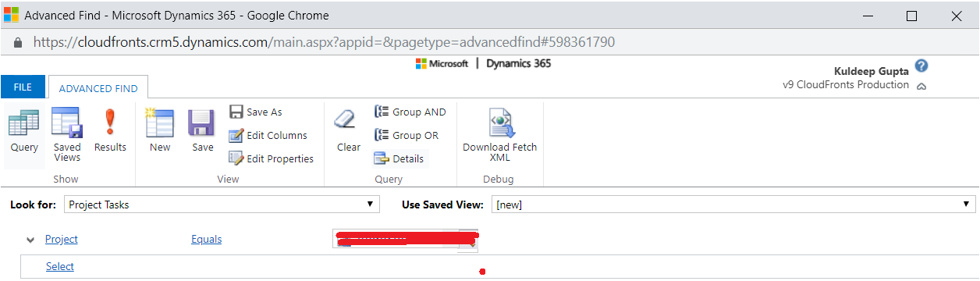
Task: Click v9 CloudFronts Production organization text
Action: click(846, 85)
